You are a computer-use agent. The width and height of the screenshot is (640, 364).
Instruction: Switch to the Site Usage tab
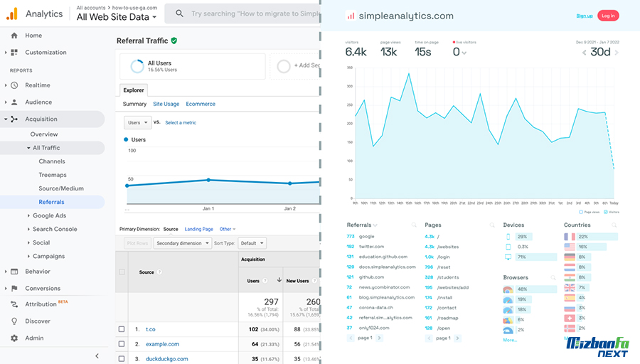pos(166,104)
